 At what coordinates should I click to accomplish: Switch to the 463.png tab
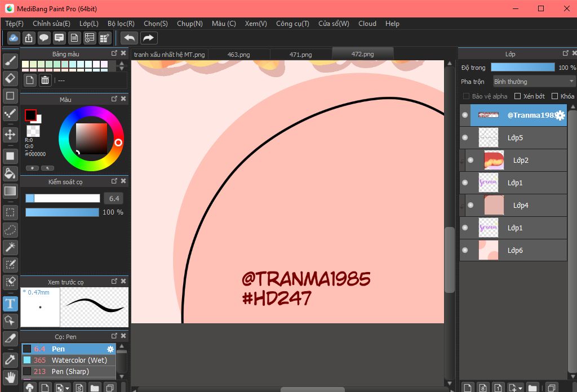(238, 55)
